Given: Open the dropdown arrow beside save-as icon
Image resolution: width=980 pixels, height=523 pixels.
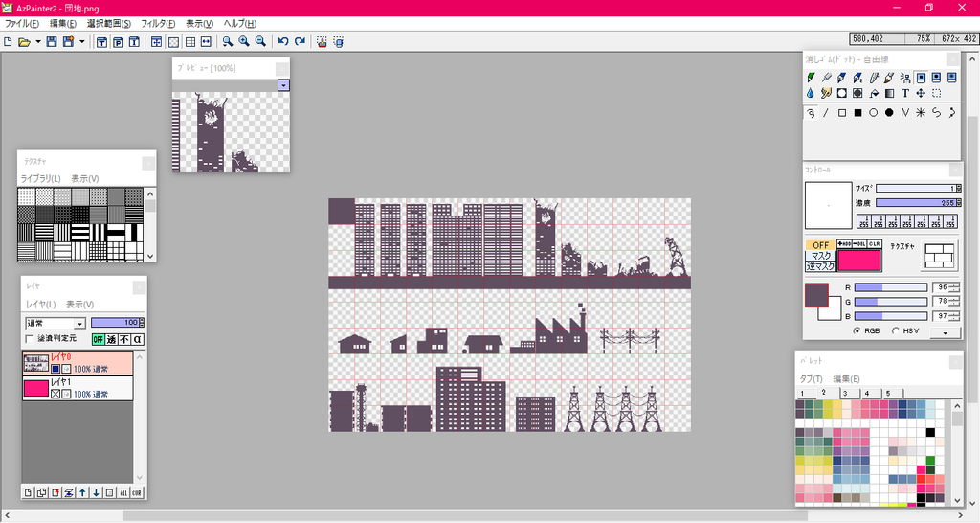Looking at the screenshot, I should coord(82,42).
